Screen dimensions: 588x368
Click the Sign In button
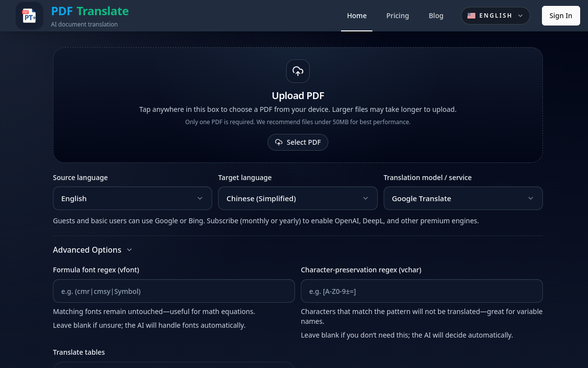(x=561, y=16)
